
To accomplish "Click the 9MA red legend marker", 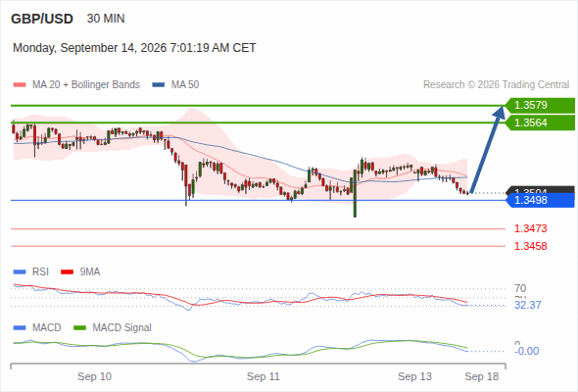I will click(67, 272).
